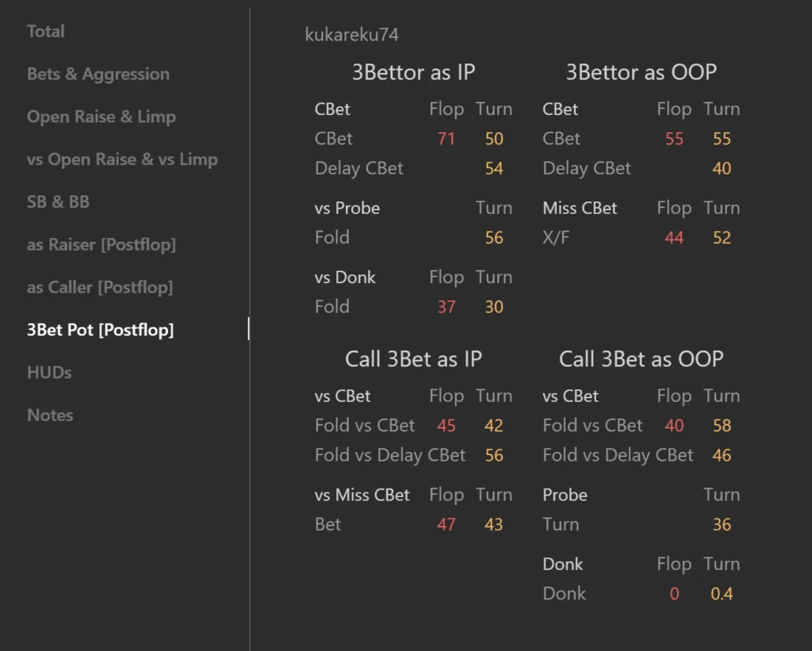Go to Open Raise & Limp section
The height and width of the screenshot is (651, 812).
[101, 117]
